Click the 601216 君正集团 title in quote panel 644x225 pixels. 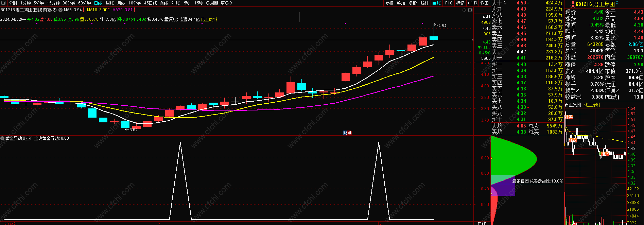[x=595, y=4]
